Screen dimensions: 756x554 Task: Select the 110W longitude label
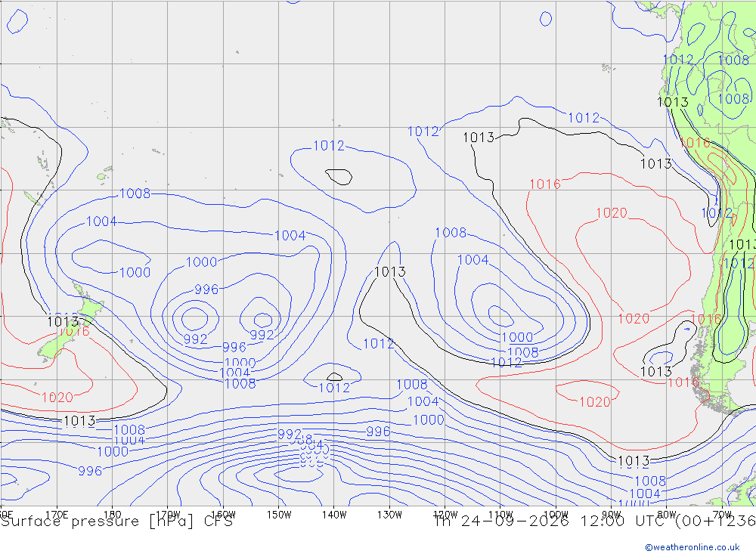pos(500,515)
